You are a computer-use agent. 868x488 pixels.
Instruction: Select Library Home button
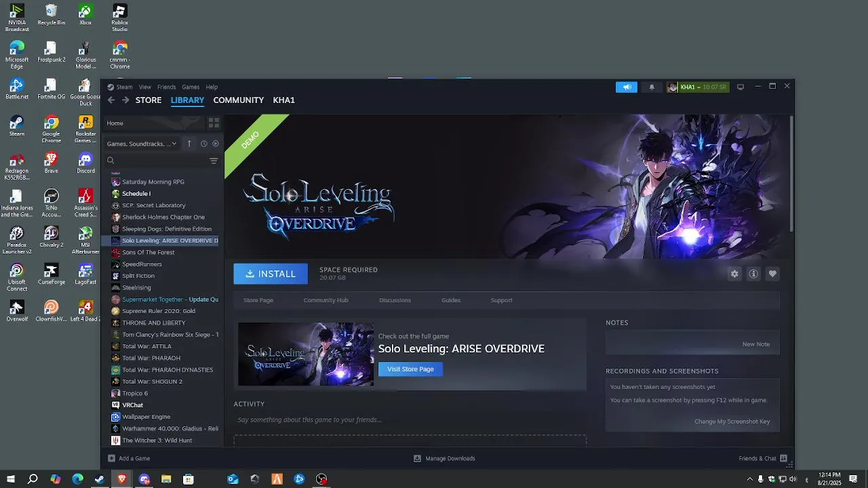tap(154, 123)
